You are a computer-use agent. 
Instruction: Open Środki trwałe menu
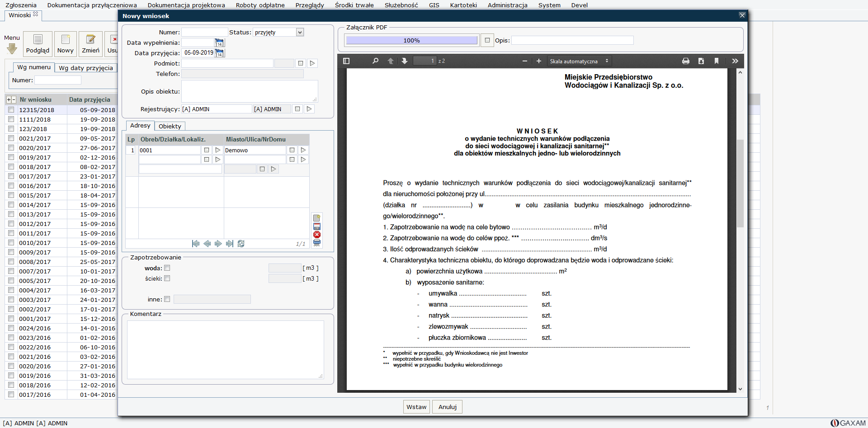click(x=354, y=5)
